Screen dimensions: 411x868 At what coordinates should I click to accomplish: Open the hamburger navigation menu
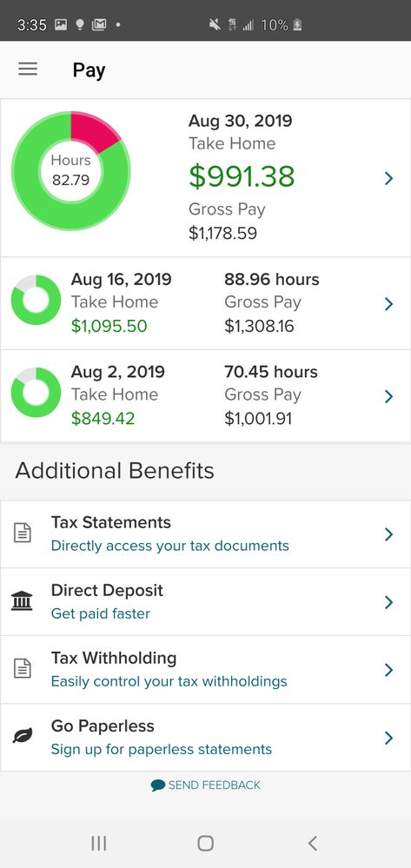point(28,70)
